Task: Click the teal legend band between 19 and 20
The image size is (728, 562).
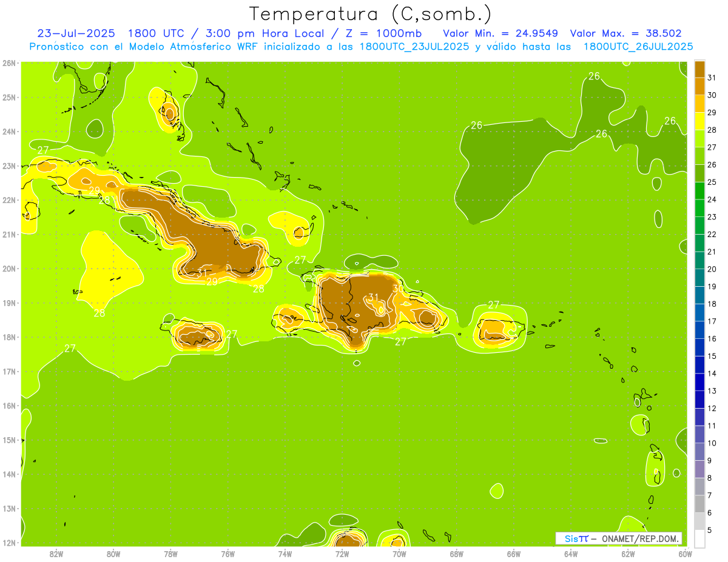Action: click(x=699, y=278)
